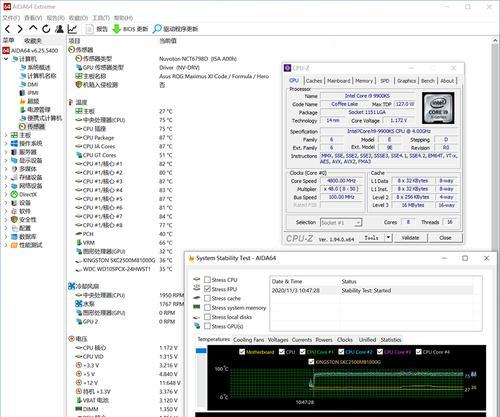Go forward with the right arrow toolbar icon
This screenshot has width=500, height=417.
click(20, 29)
